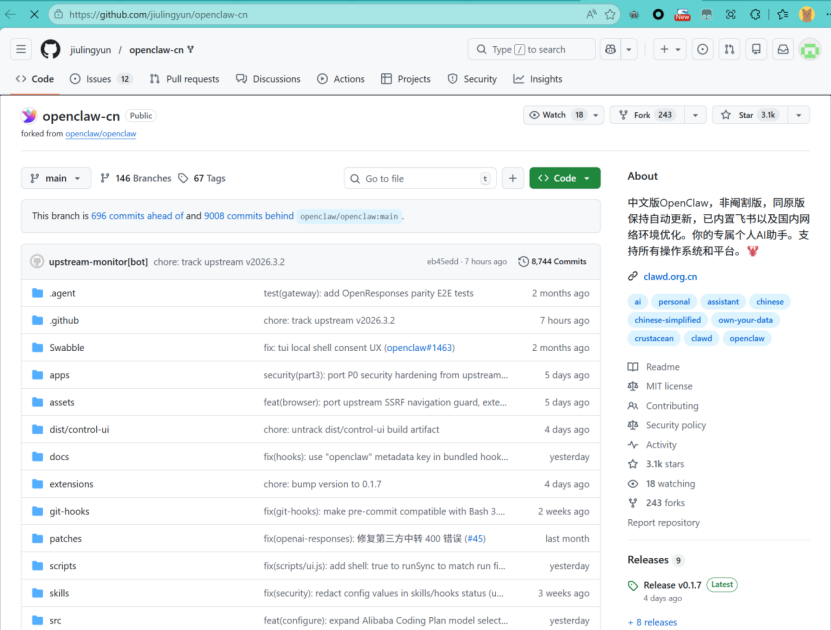Viewport: 831px width, 630px height.
Task: Click the crustacean topic tag
Action: [653, 338]
